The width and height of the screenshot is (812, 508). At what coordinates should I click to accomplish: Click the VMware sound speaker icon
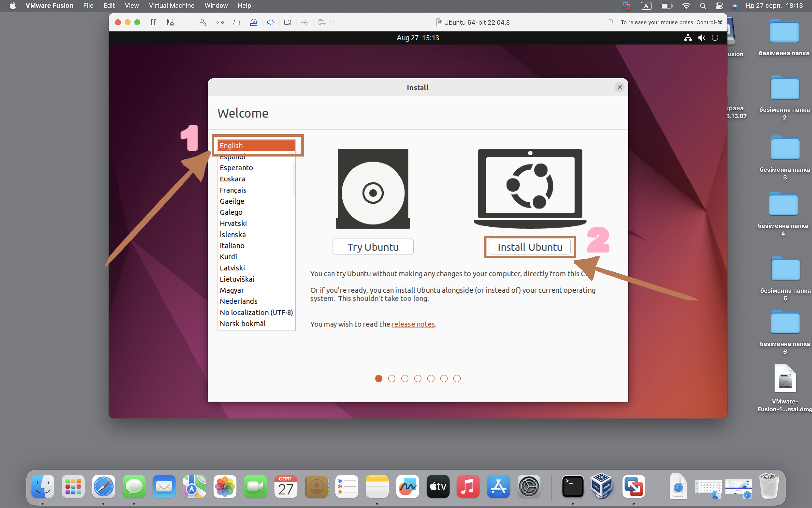(x=270, y=22)
